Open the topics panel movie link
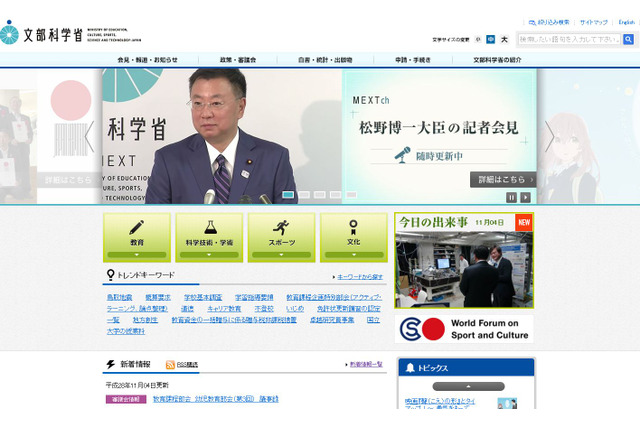The height and width of the screenshot is (426, 640). (440, 404)
